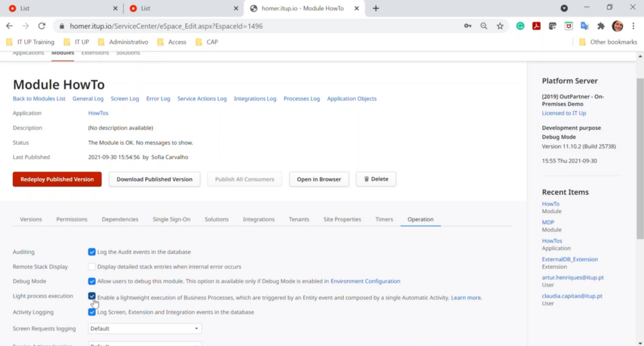Toggle the Activity Logging checkbox

(91, 313)
